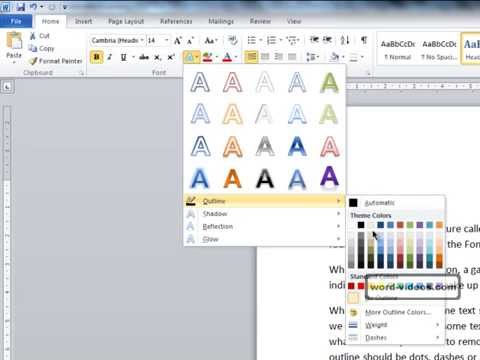Open the font size dropdown
This screenshot has height=360, width=480.
click(x=166, y=40)
